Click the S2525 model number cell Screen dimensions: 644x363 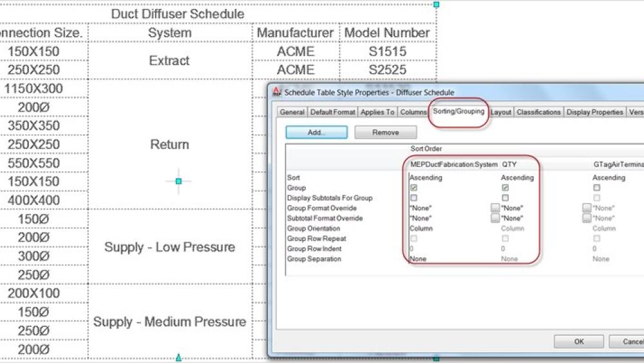click(387, 70)
